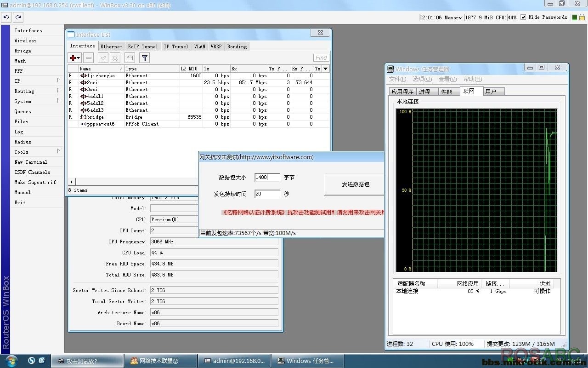Click the packet size field containing 1400
Viewport: 588px width, 368px height.
[267, 177]
